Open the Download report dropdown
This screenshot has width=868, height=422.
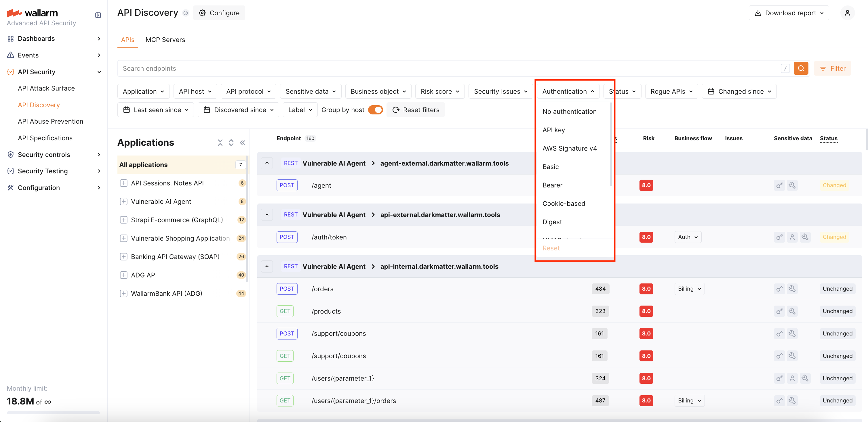pos(789,13)
